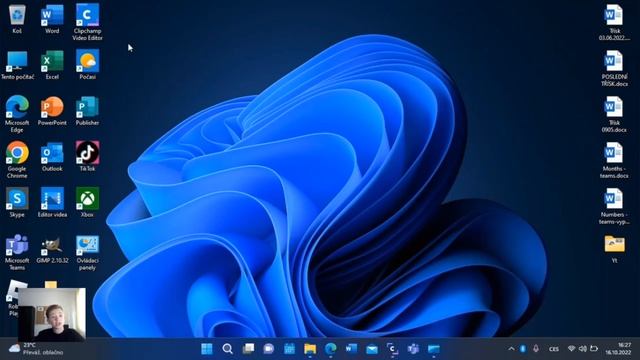This screenshot has width=640, height=360.
Task: Open the Koš recycle bin icon
Action: (17, 18)
